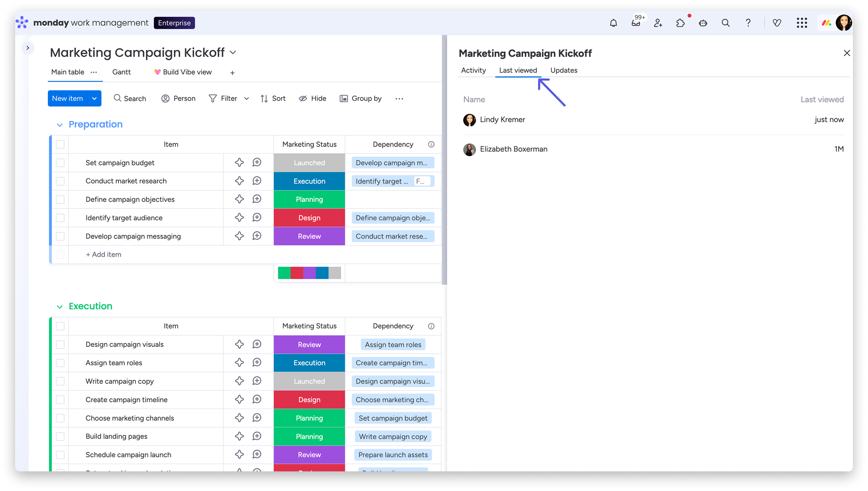
Task: Click the Group by button
Action: tap(360, 99)
